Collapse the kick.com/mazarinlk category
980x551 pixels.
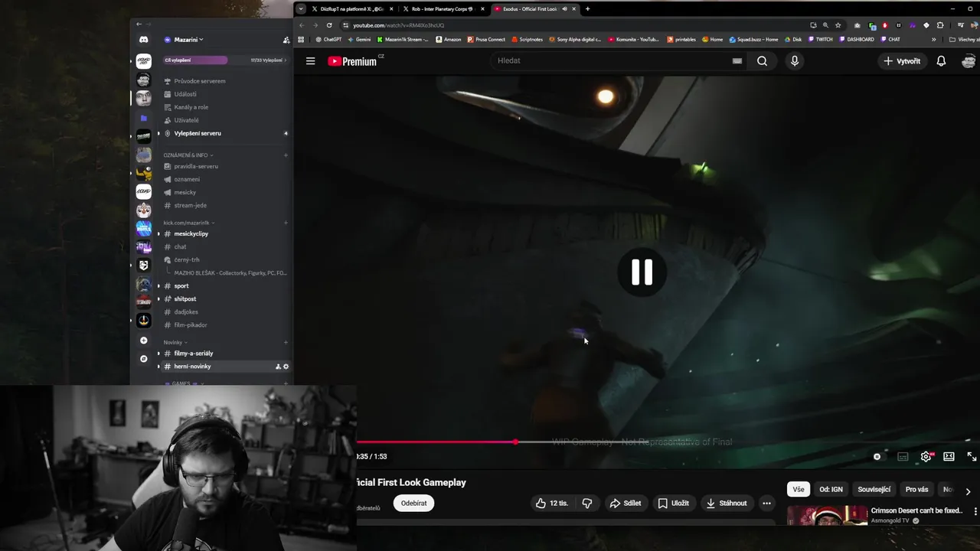(x=188, y=223)
